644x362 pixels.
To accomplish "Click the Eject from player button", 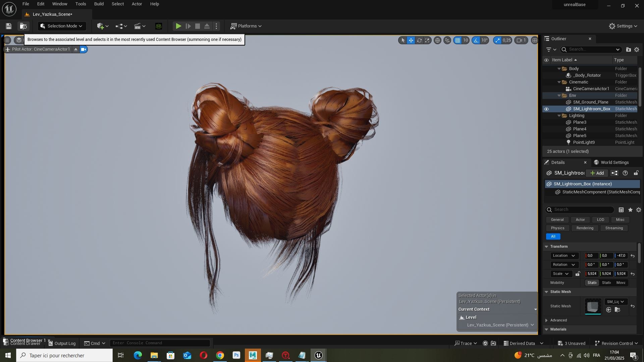I will tap(207, 26).
